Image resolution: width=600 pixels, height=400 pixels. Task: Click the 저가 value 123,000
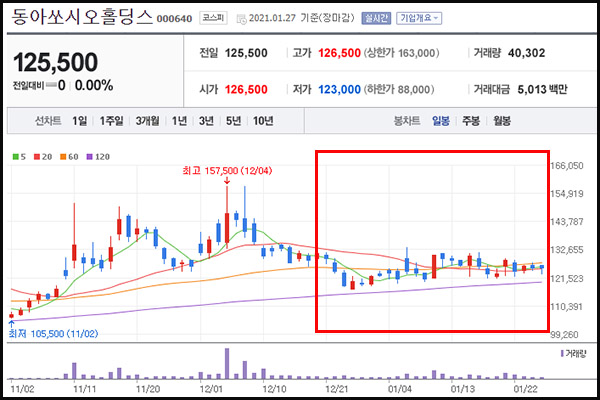point(339,90)
